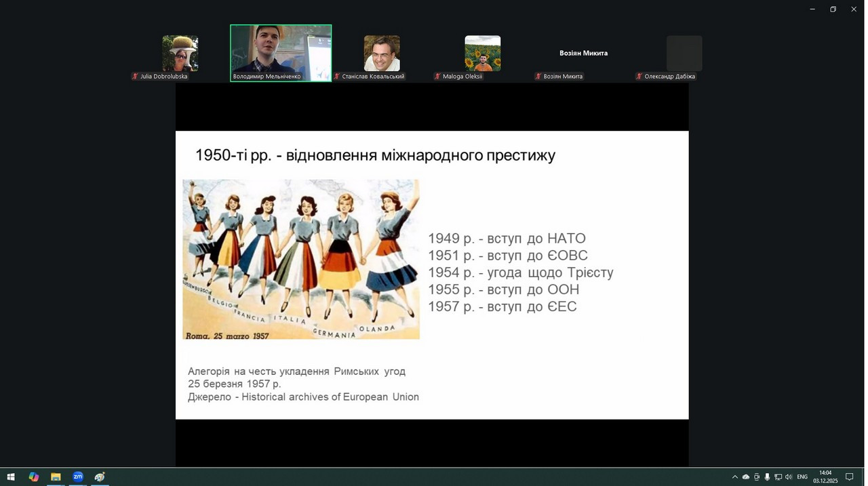Click the microphone in-use tray icon
The height and width of the screenshot is (486, 868).
coord(767,477)
